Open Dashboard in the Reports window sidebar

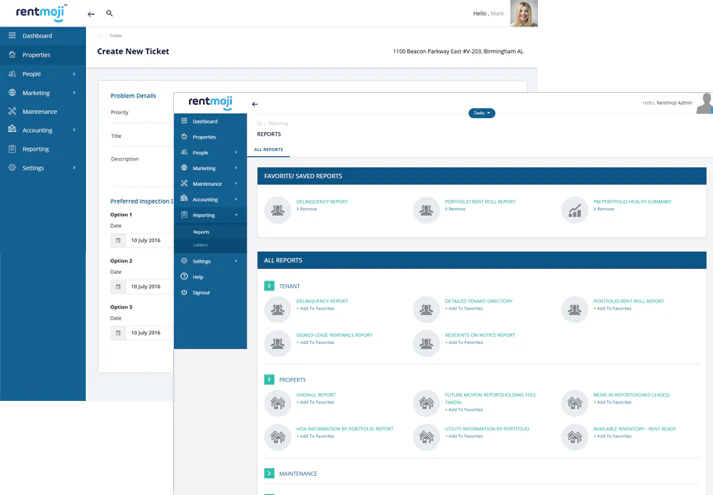click(x=205, y=122)
